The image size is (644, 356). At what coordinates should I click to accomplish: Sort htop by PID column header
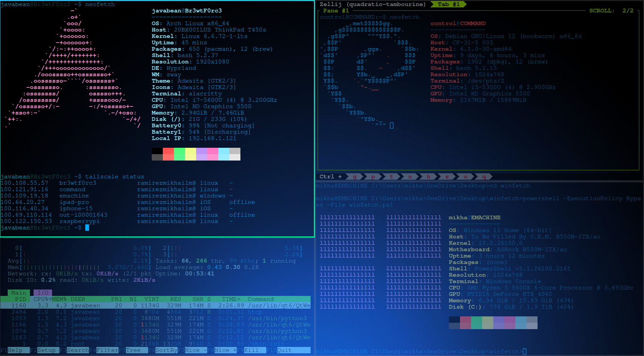tap(20, 299)
